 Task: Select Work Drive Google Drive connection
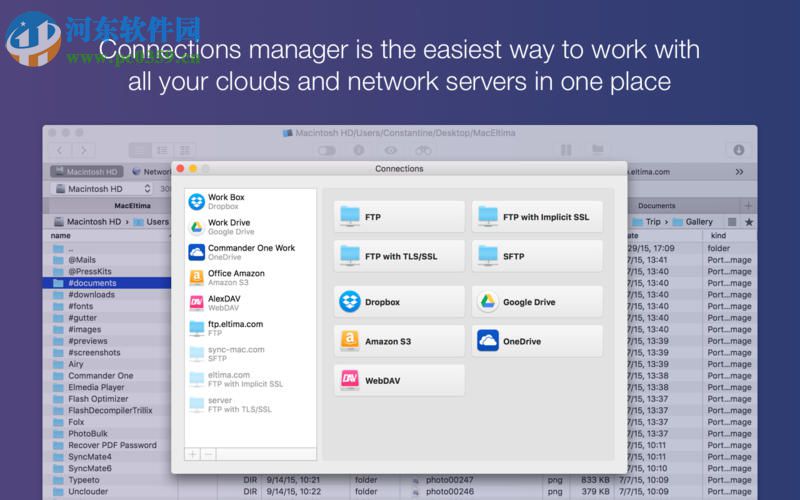pos(251,227)
